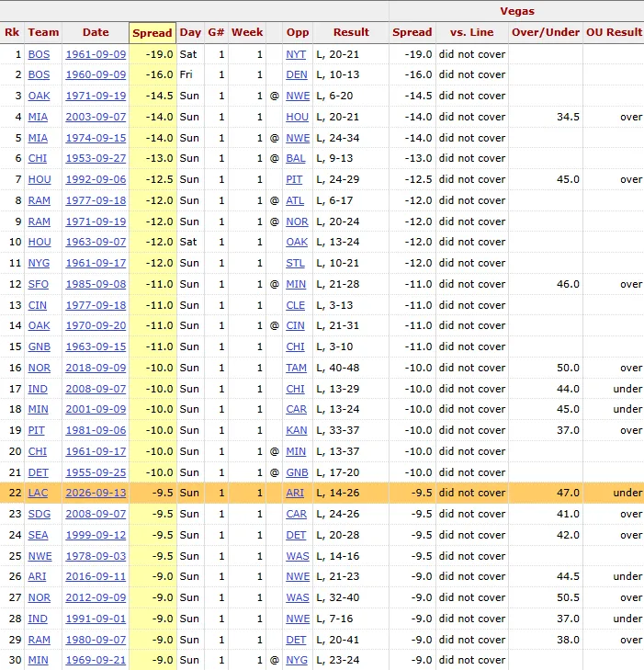Open BOS team link in row 1
This screenshot has width=644, height=670.
point(39,55)
